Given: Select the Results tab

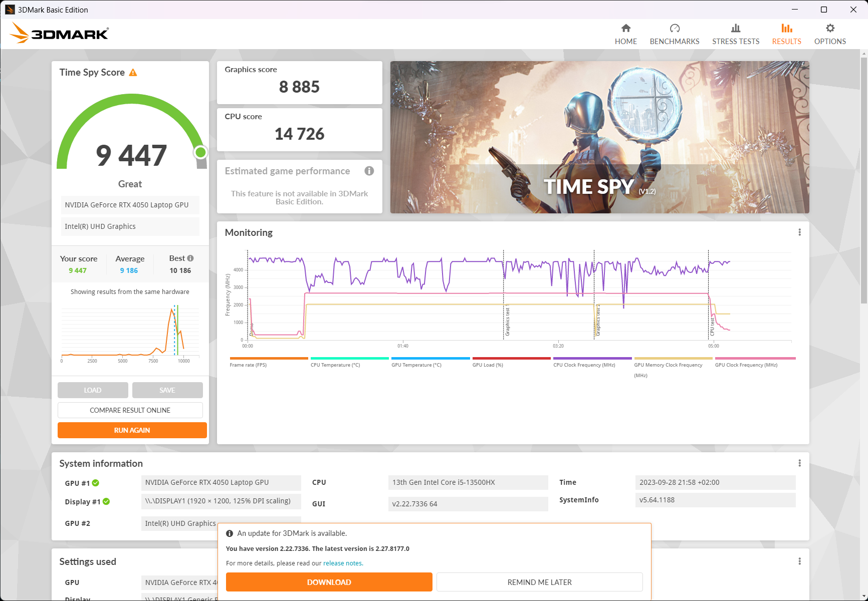Looking at the screenshot, I should click(787, 34).
